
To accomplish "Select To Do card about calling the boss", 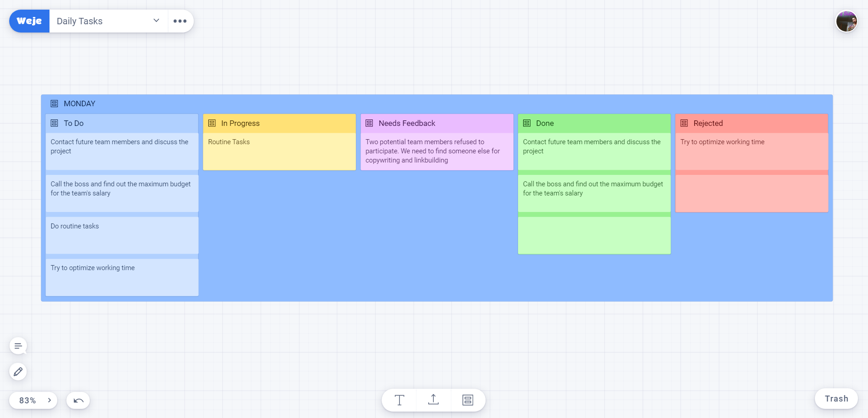I will click(122, 193).
